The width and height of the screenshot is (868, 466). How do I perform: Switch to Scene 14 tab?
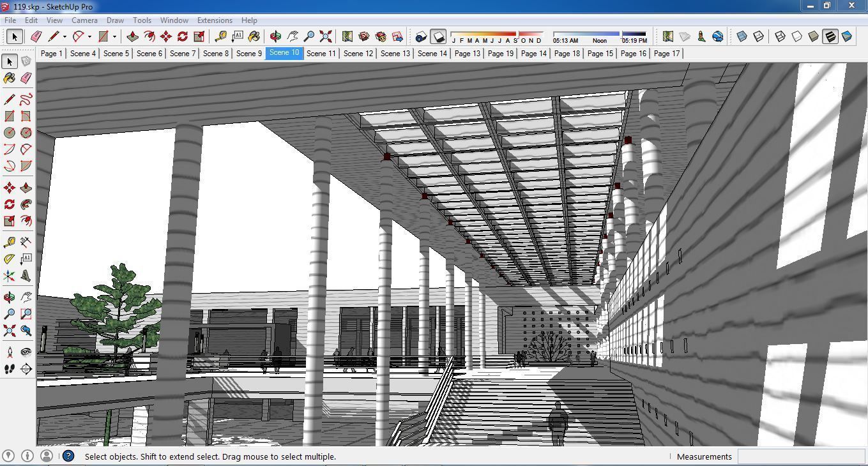[x=432, y=54]
